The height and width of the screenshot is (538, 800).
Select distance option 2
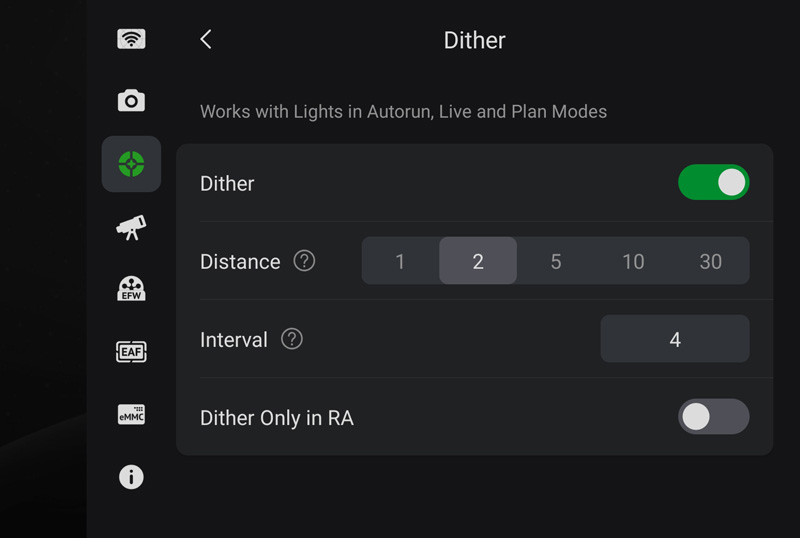(x=478, y=261)
